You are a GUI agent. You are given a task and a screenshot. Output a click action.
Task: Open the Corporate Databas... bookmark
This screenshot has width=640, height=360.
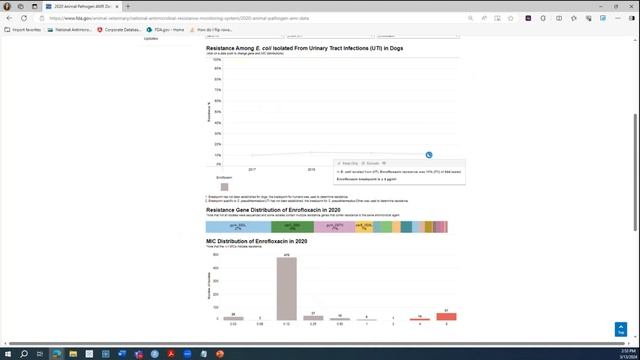(119, 30)
